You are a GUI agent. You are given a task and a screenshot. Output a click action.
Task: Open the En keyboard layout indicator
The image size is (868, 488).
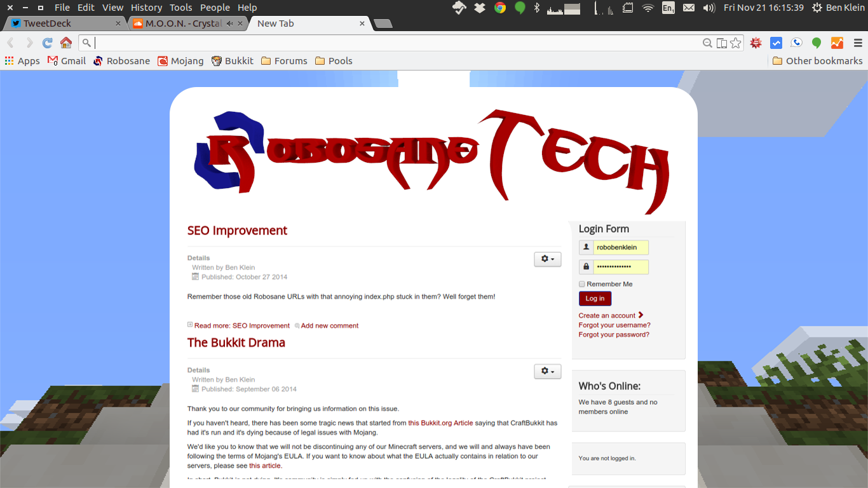668,8
